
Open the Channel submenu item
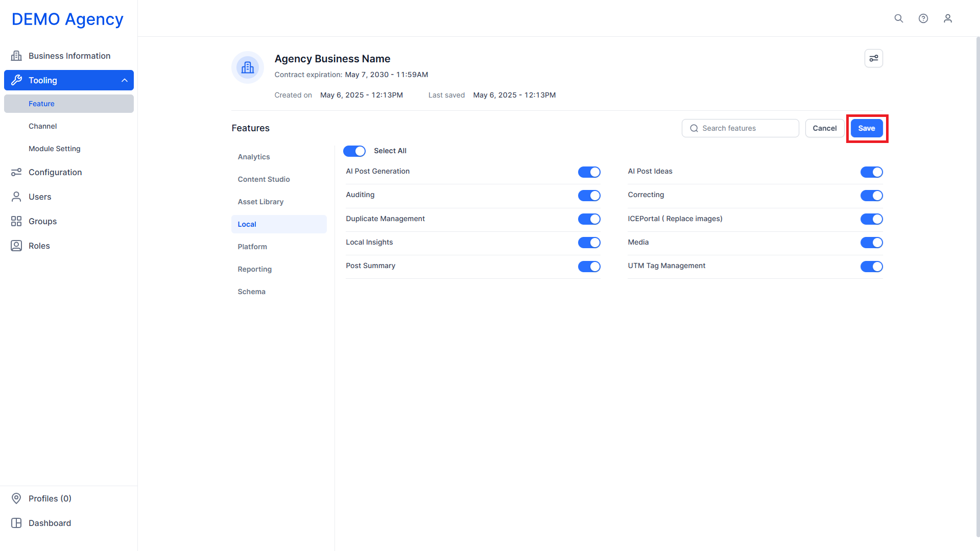[x=69, y=126]
